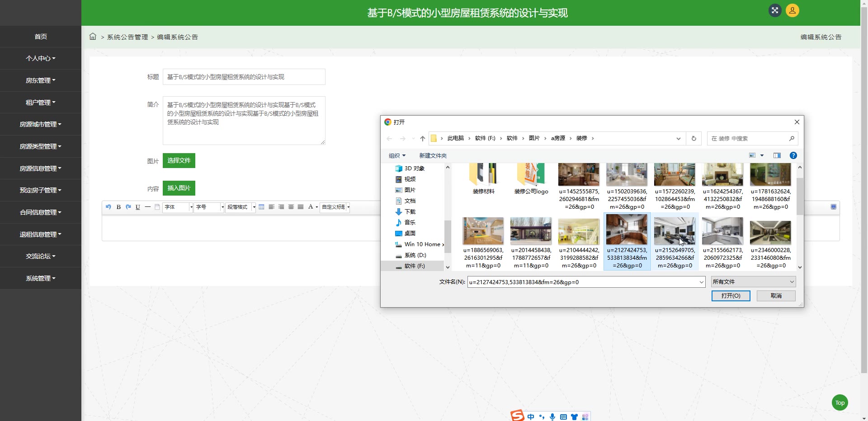Select the u=2152649705 image thumbnail
The width and height of the screenshot is (868, 421).
675,231
